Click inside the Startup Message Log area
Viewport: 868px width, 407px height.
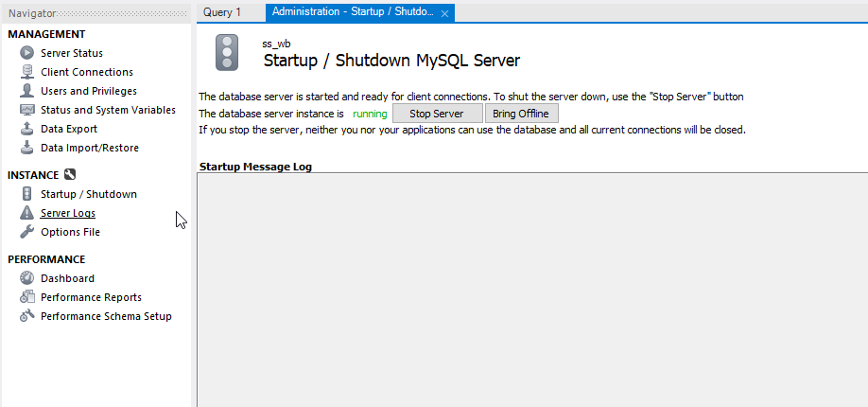pos(532,290)
